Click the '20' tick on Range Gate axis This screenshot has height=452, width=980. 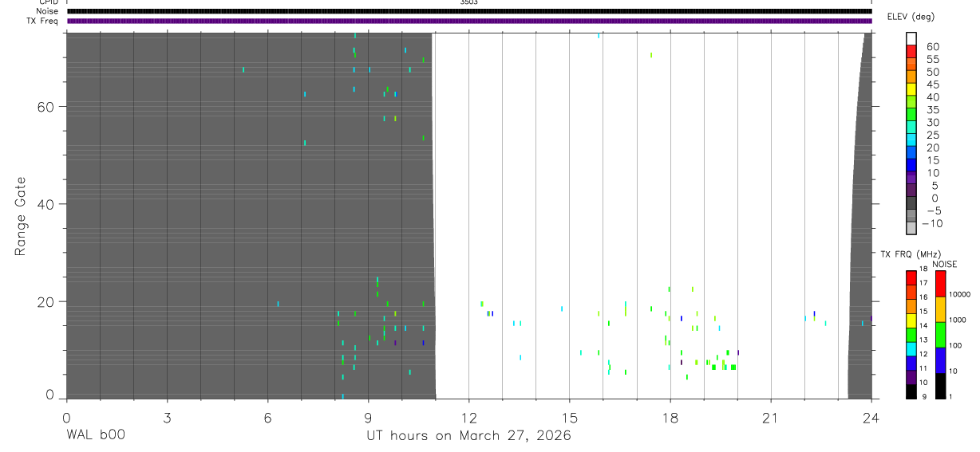[45, 302]
